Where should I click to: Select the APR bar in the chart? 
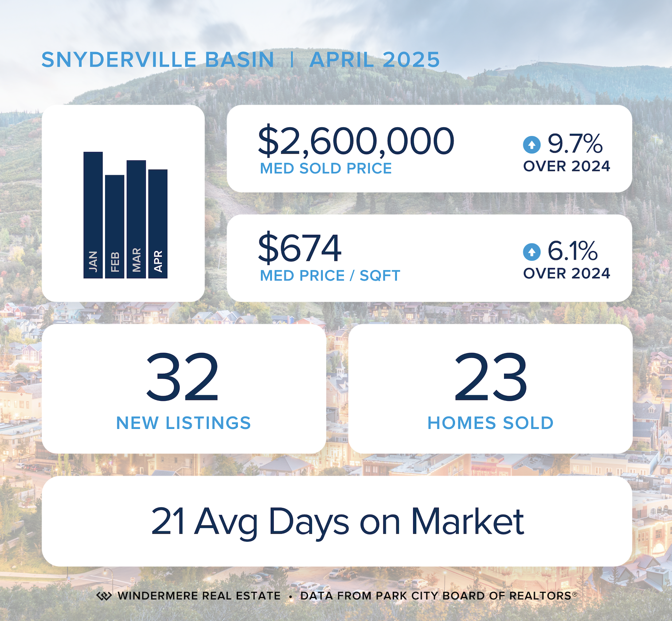point(158,224)
